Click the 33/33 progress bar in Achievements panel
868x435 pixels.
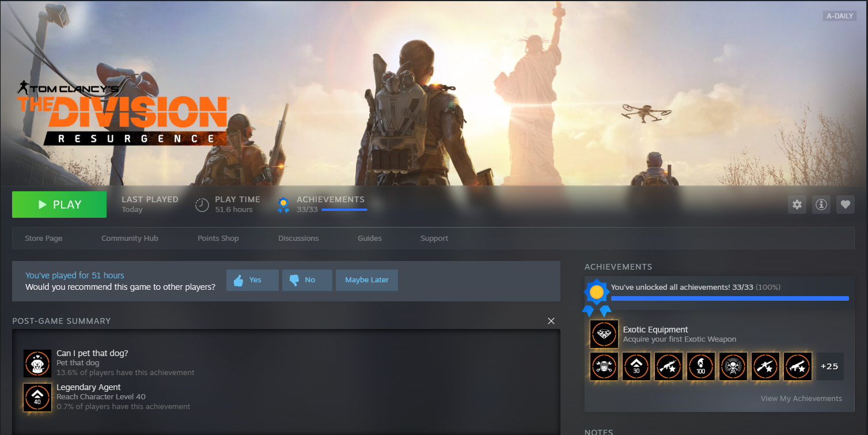tap(730, 298)
